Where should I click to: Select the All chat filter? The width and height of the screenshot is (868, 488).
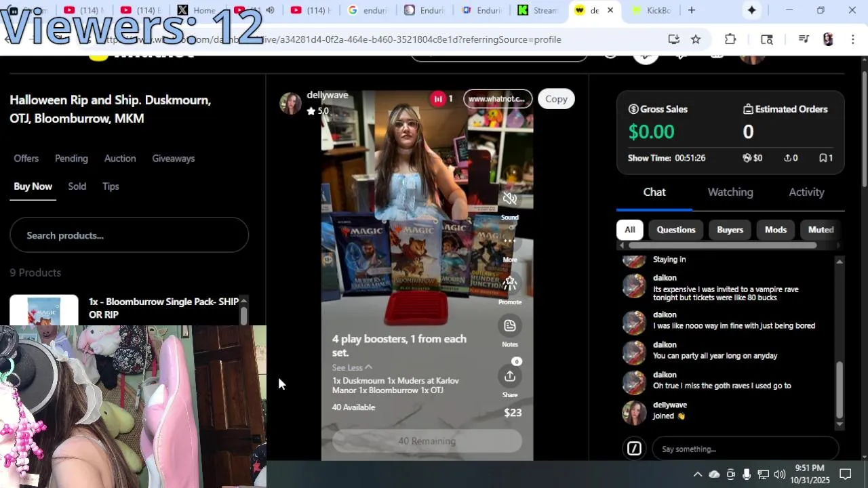pyautogui.click(x=630, y=230)
